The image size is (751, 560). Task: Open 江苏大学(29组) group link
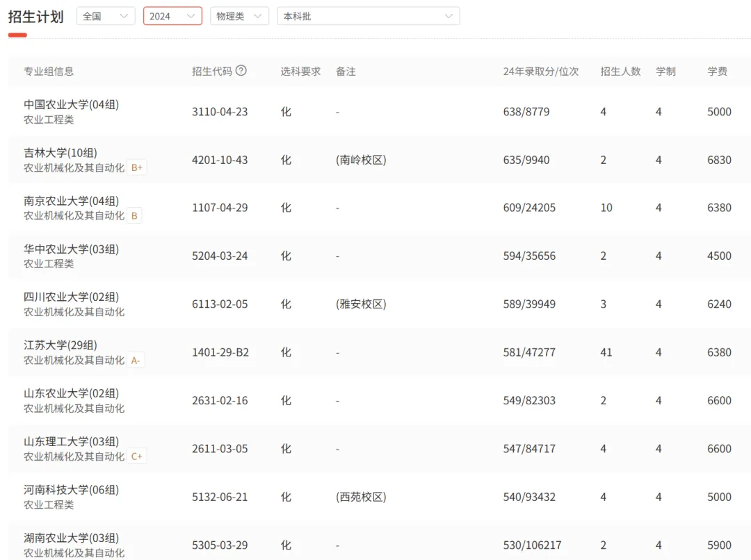click(x=60, y=345)
